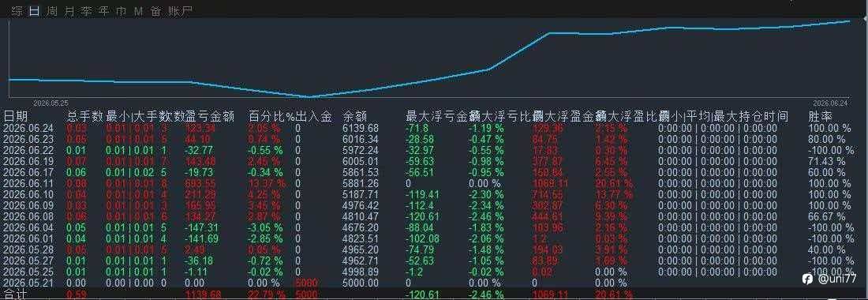Click the -19.73 loss amount
The image size is (868, 300).
200,172
